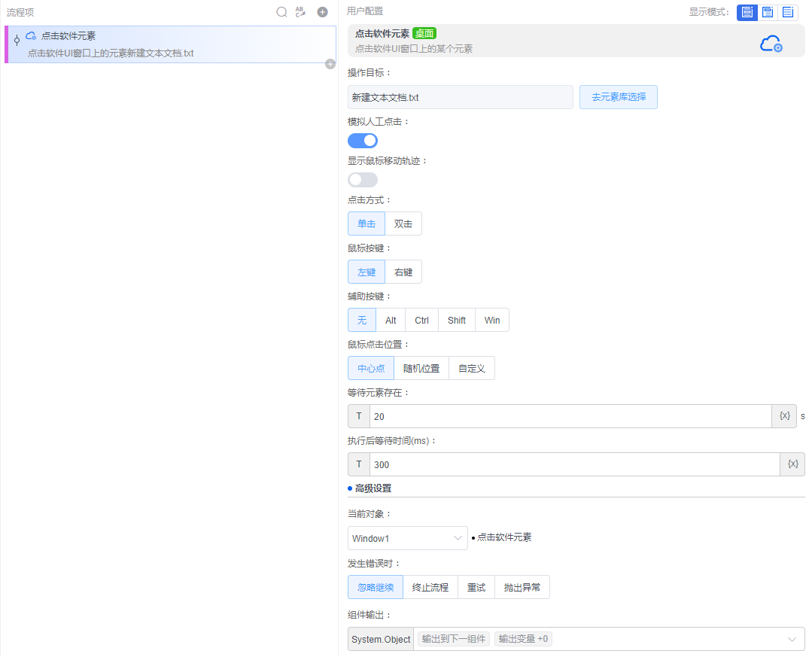Select the middle display mode icon
The image size is (812, 657).
click(x=767, y=12)
